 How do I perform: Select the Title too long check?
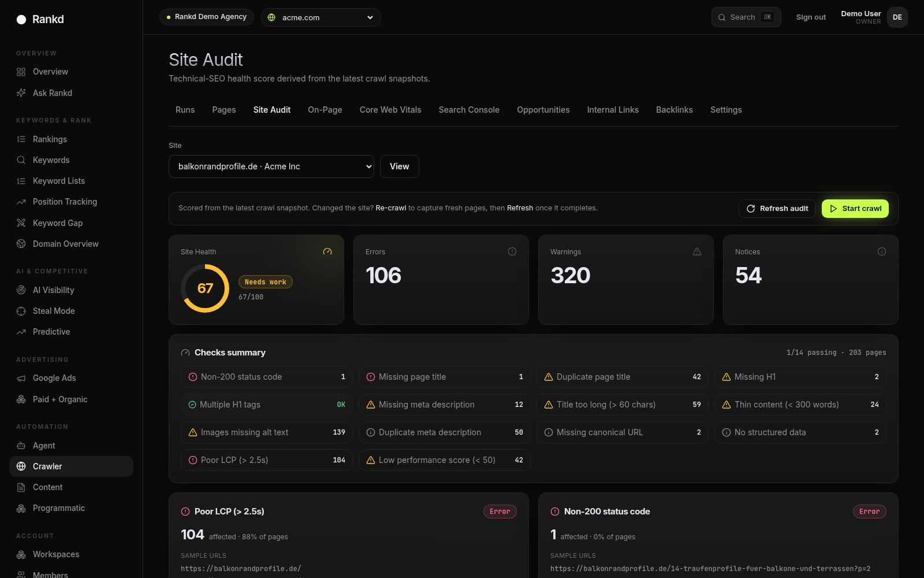[x=623, y=405]
